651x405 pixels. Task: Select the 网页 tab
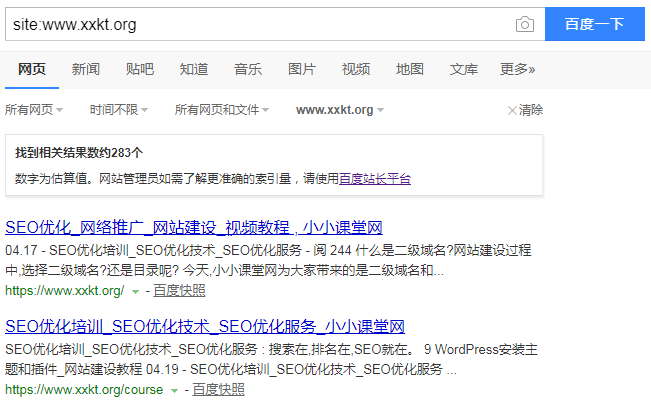coord(32,69)
